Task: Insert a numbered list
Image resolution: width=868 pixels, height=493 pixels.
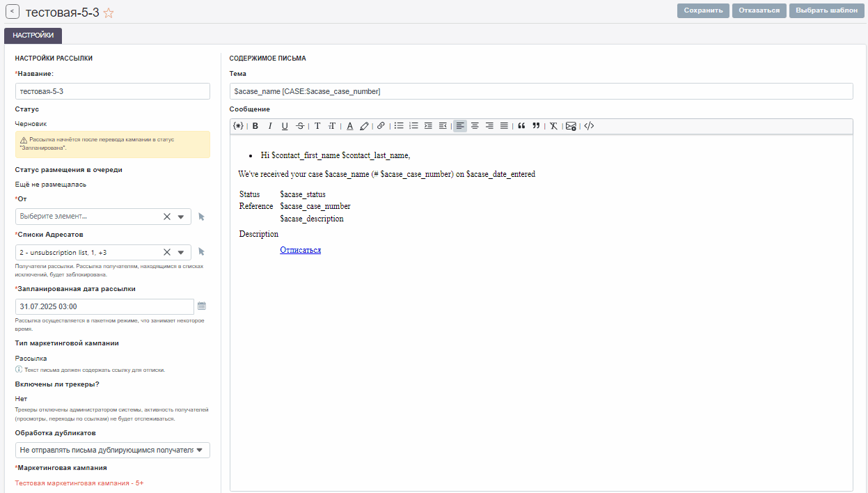Action: tap(413, 126)
